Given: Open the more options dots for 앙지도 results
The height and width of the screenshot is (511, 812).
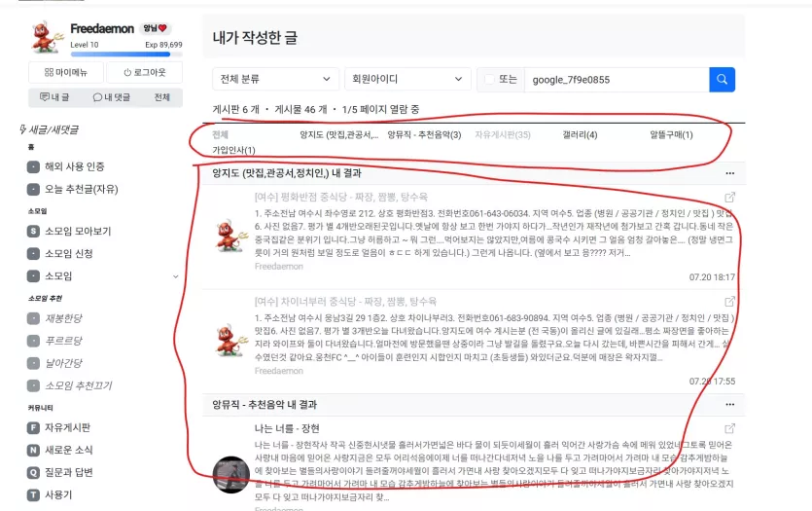Looking at the screenshot, I should coord(729,173).
